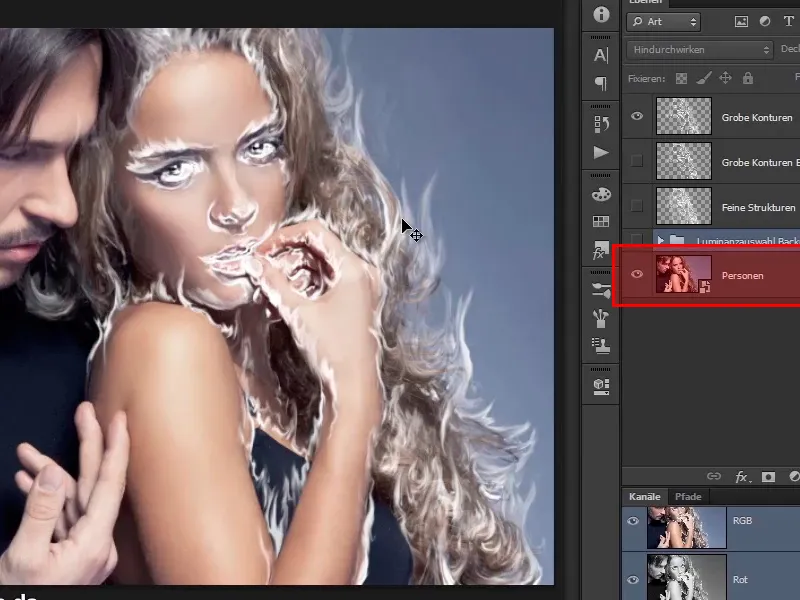800x600 pixels.
Task: Toggle Rot channel visibility eye
Action: coord(633,580)
